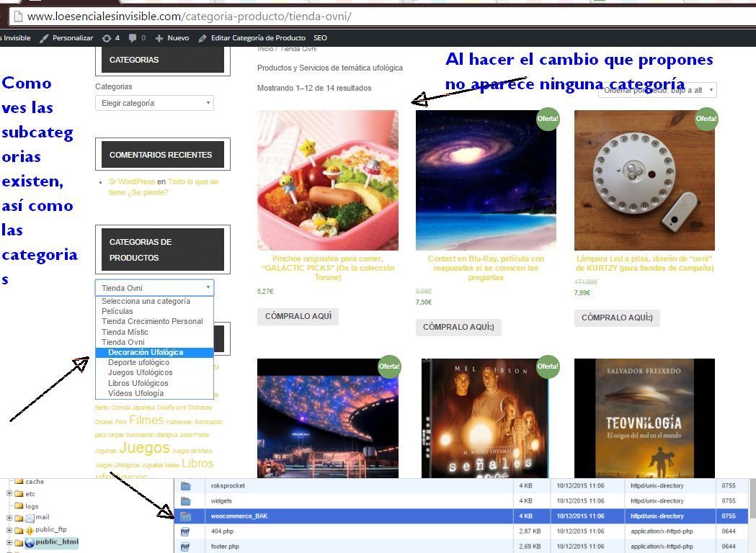756x553 pixels.
Task: Click Nuevo in the admin bar
Action: [173, 38]
